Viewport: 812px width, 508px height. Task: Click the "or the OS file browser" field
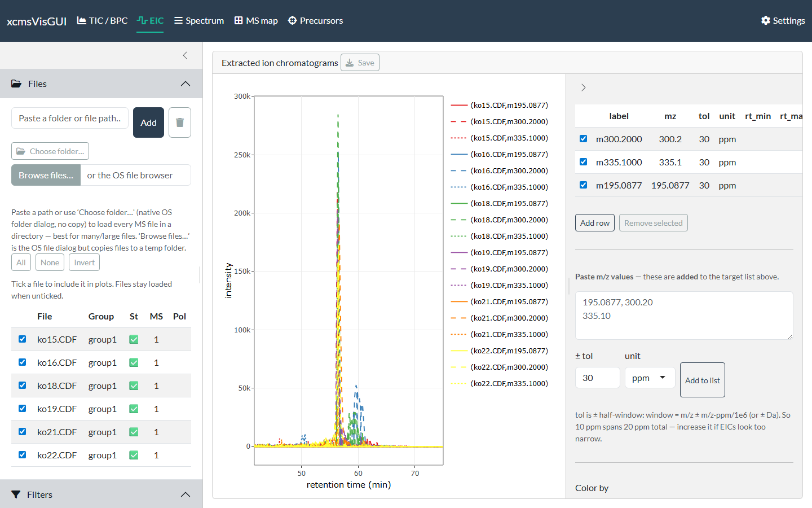click(x=136, y=175)
